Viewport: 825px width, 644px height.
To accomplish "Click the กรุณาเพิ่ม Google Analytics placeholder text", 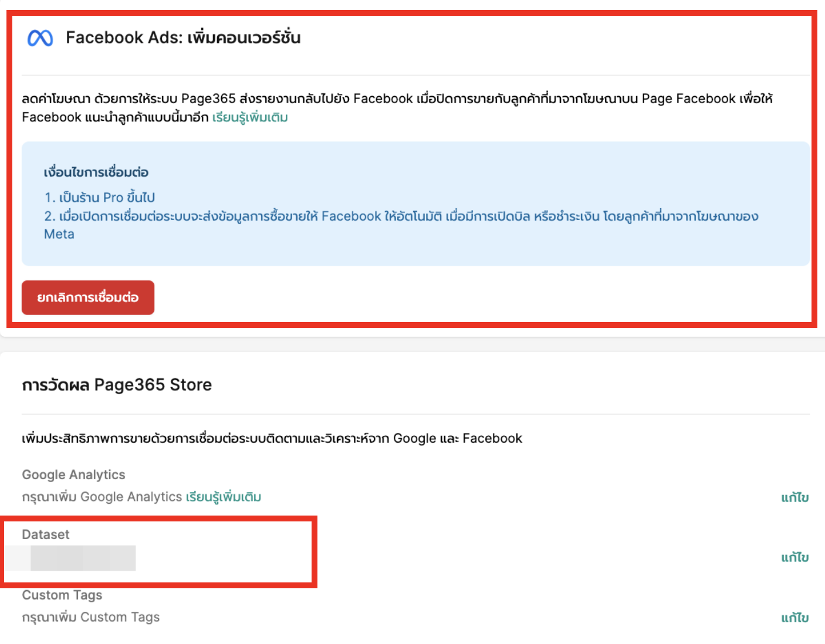I will pyautogui.click(x=102, y=497).
